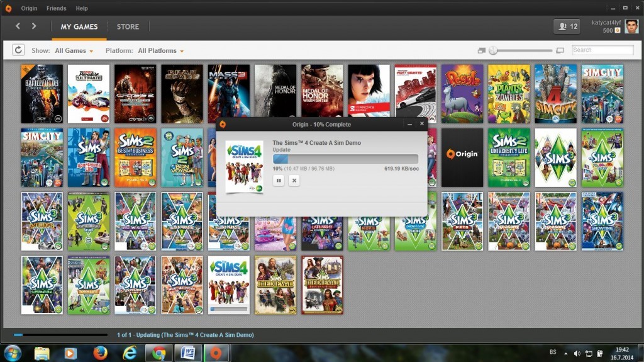
Task: Click the volume icon in system tray
Action: 577,353
